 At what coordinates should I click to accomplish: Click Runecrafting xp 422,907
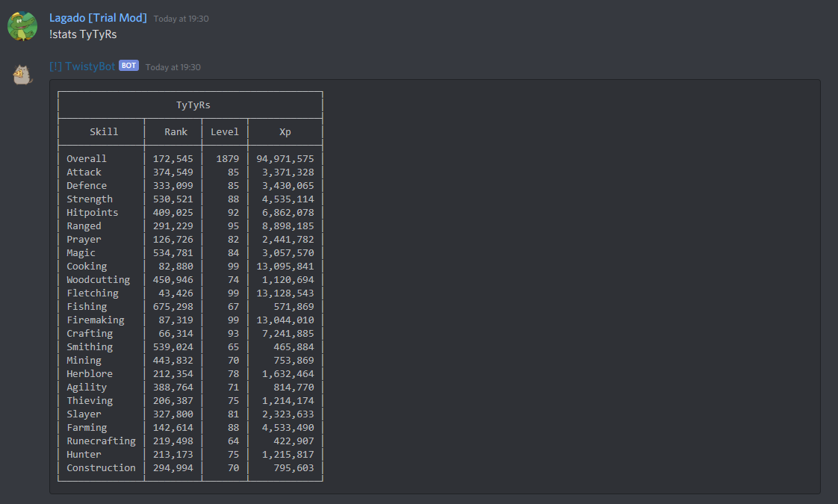(294, 441)
